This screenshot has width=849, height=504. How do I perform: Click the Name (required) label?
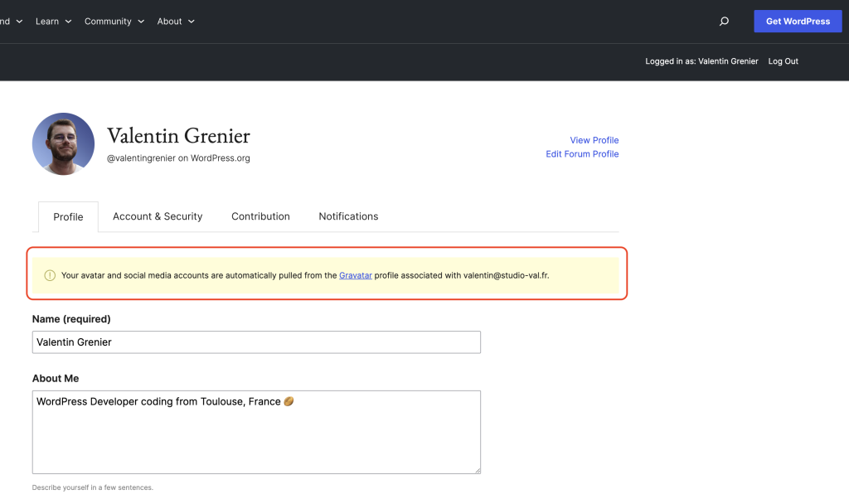(x=71, y=319)
